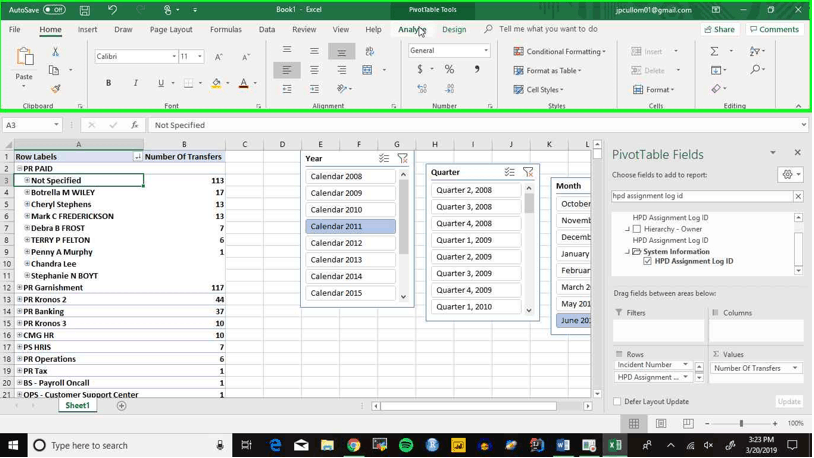Select Calendar 2012 in Year slicer
The width and height of the screenshot is (814, 458).
point(350,243)
